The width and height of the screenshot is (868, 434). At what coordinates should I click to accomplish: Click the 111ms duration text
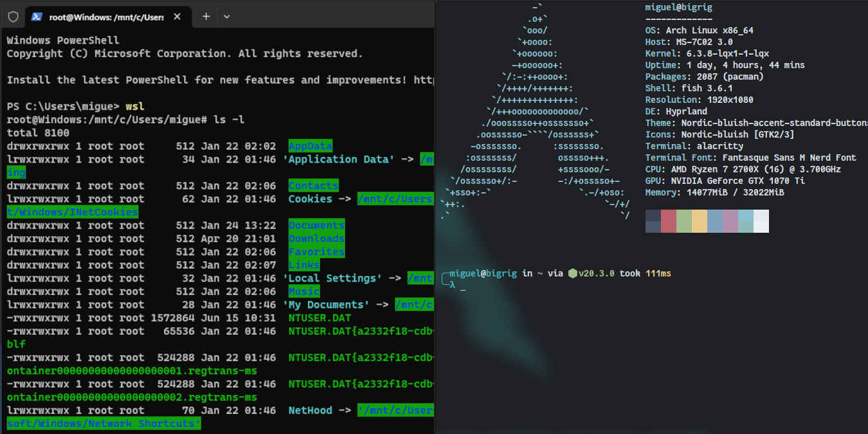coord(658,273)
